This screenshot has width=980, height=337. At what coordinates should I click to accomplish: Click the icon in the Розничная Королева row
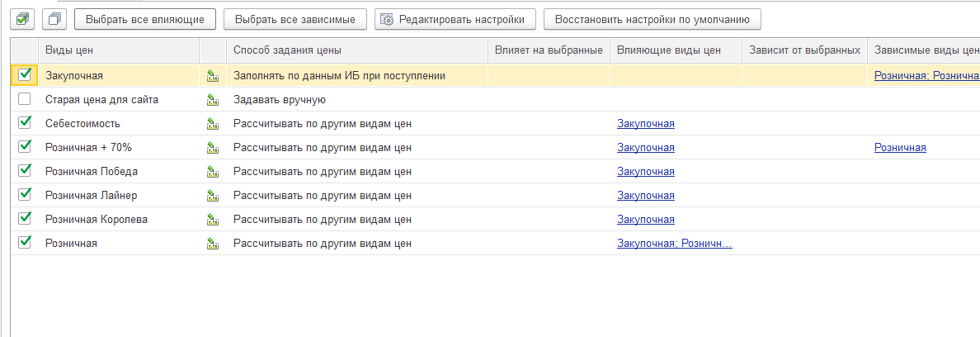tap(213, 220)
